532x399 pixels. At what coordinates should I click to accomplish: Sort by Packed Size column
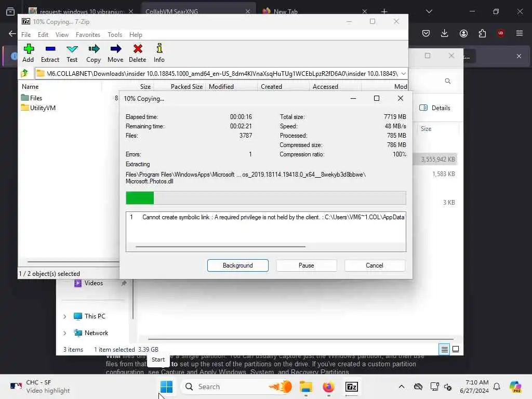pos(187,87)
